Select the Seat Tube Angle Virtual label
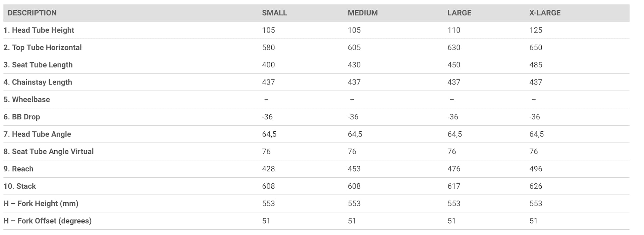The width and height of the screenshot is (644, 235). click(x=48, y=152)
